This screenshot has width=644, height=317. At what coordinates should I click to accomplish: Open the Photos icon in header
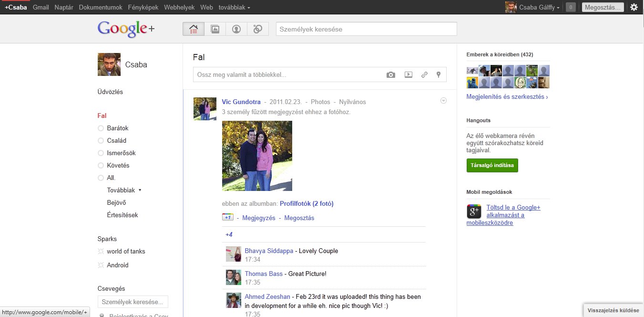point(215,29)
